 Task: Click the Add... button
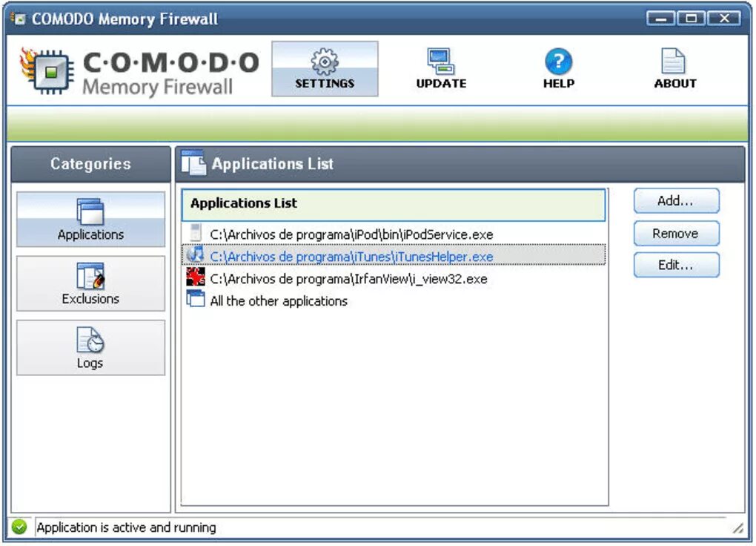[677, 201]
